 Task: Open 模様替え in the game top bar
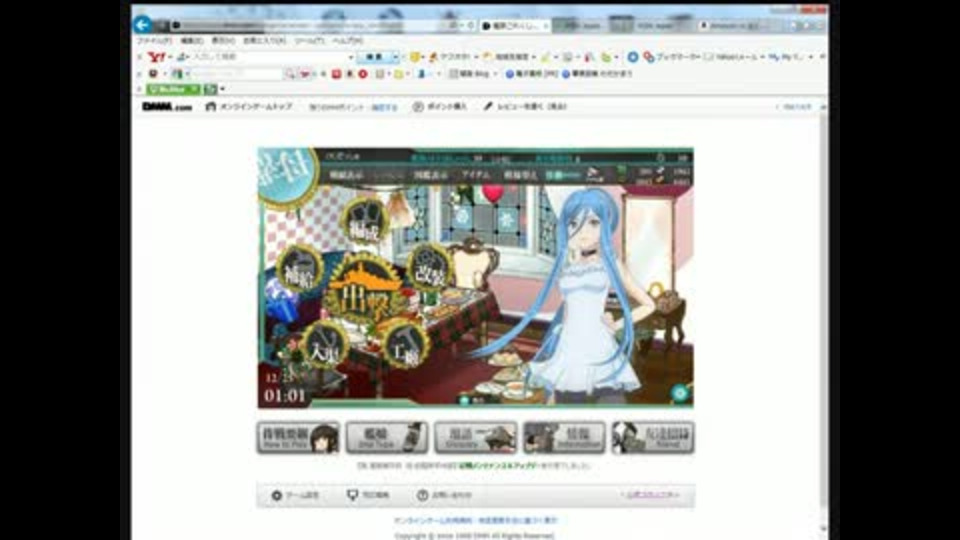520,175
